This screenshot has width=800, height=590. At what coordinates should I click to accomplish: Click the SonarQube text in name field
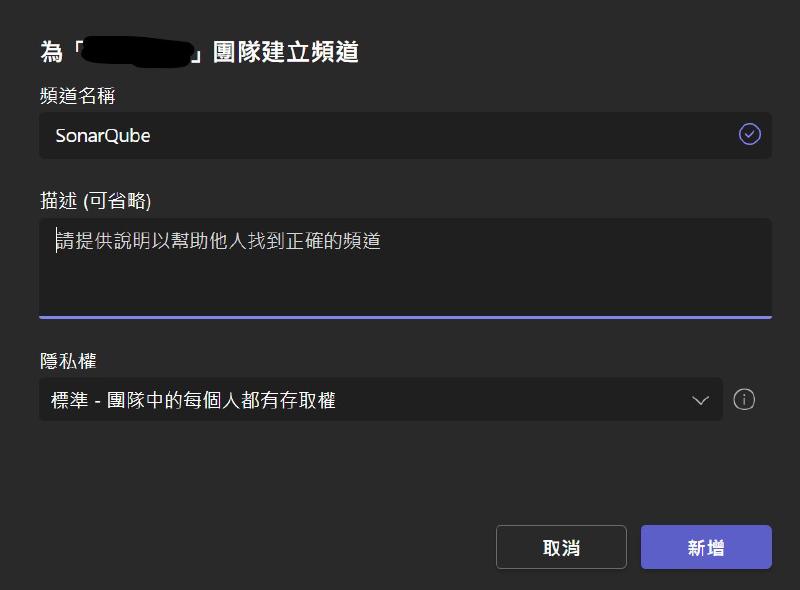point(103,136)
